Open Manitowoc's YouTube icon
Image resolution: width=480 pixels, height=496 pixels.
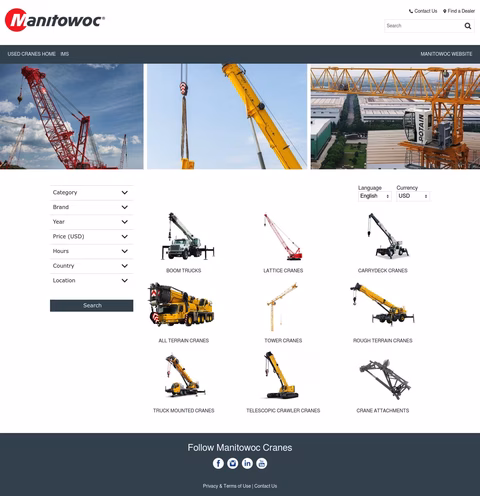point(262,463)
